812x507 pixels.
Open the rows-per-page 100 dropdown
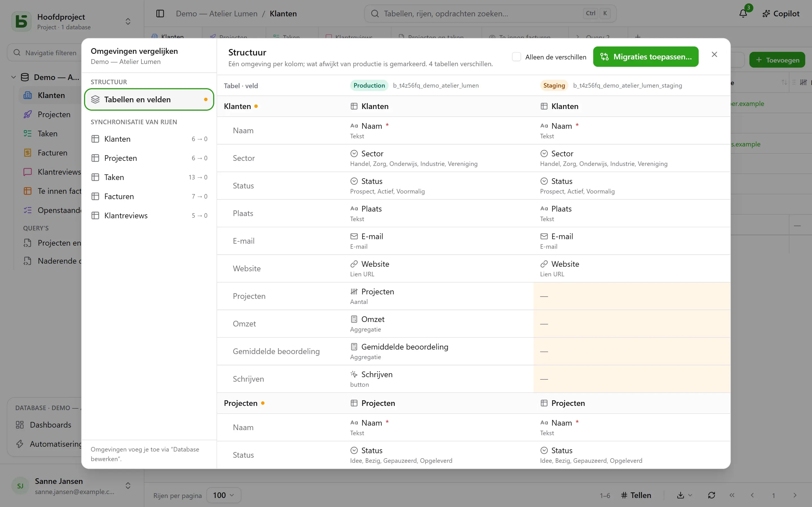224,495
